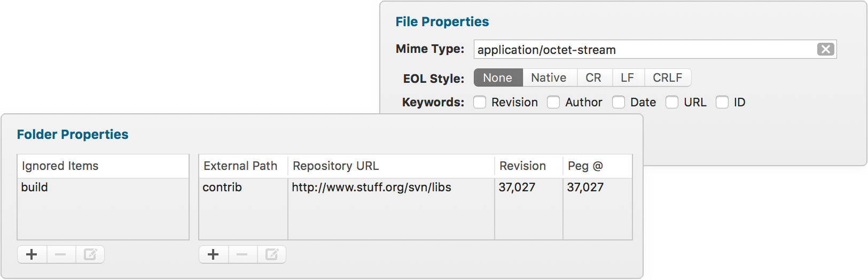Add a new ignored item with plus
Screen dimensions: 868x280
(32, 254)
